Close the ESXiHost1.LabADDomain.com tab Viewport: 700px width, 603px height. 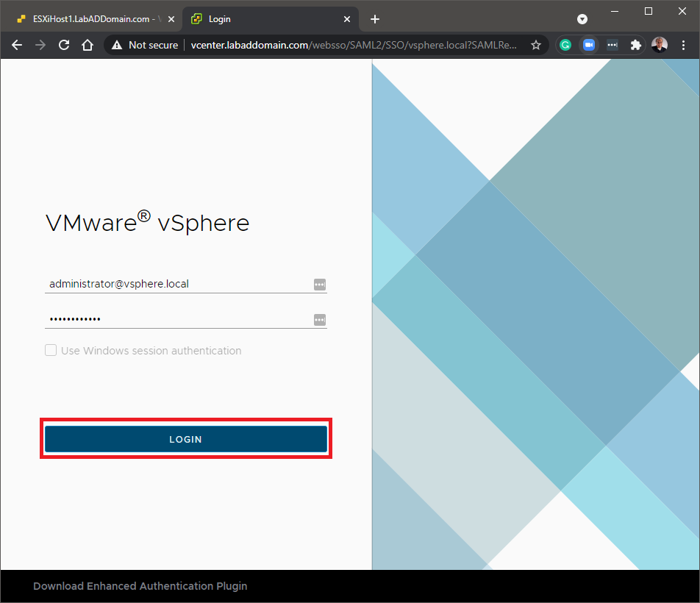tap(171, 19)
